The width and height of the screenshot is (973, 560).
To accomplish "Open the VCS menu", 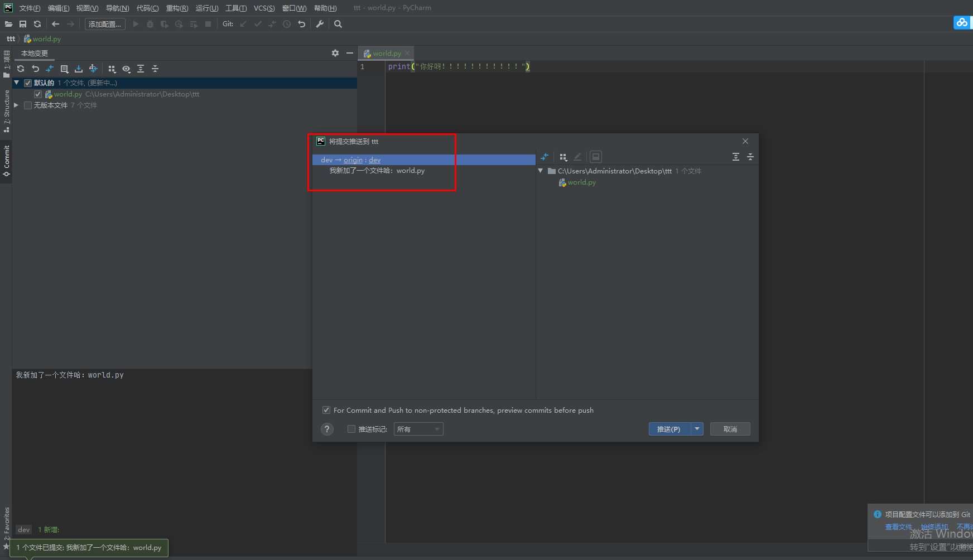I will point(264,8).
